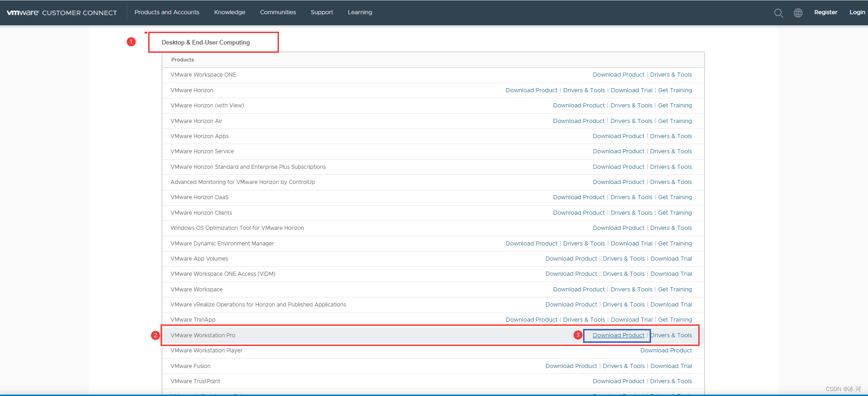Click Get Training in the VMware Workspace row
868x396 pixels.
(x=675, y=290)
